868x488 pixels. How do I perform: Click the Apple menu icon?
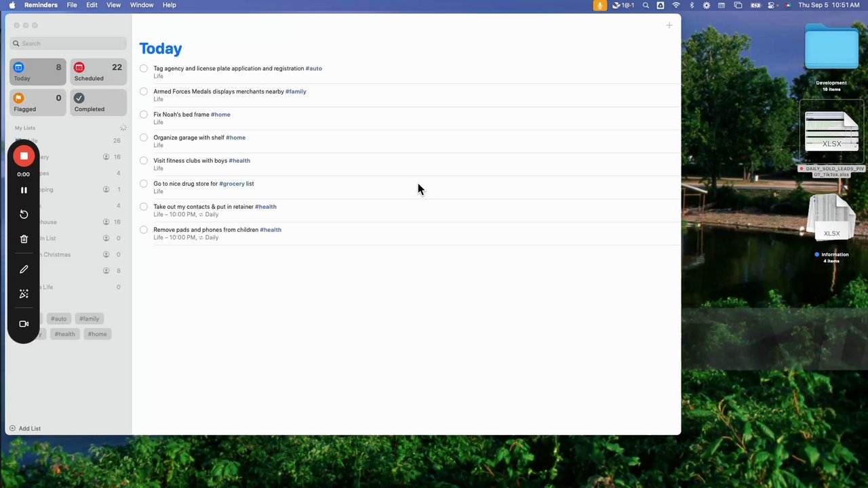coord(12,5)
